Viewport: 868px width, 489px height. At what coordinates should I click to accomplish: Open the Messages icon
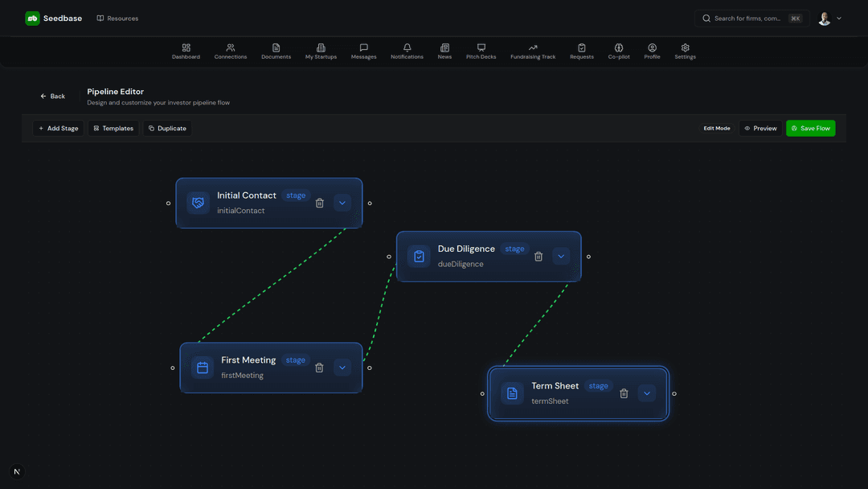363,51
